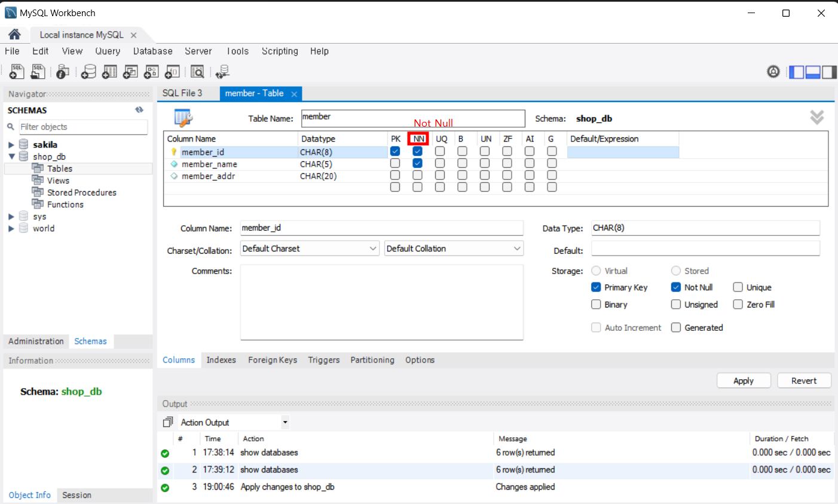Switch to the Administration tab
Screen dimensions: 838x504
[x=36, y=341]
